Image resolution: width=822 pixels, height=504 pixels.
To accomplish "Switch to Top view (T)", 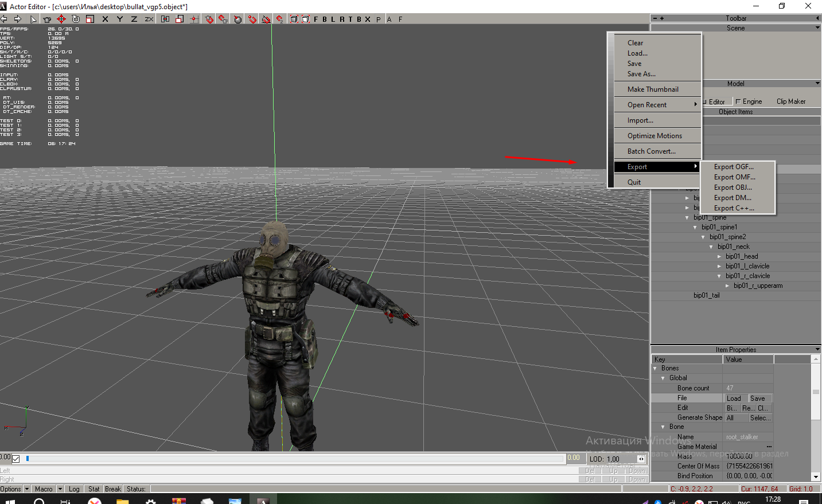I will 350,19.
